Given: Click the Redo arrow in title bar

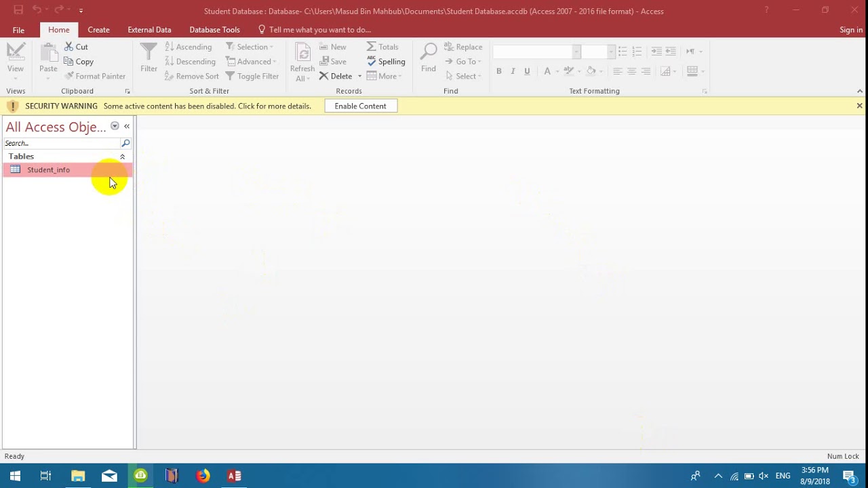Looking at the screenshot, I should (x=59, y=10).
